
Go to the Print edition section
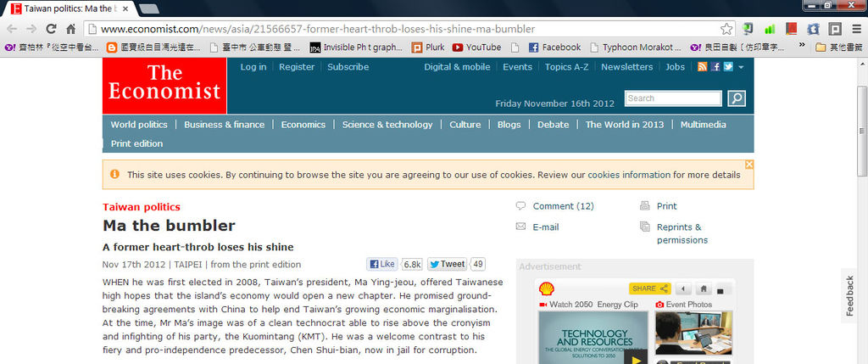(136, 143)
